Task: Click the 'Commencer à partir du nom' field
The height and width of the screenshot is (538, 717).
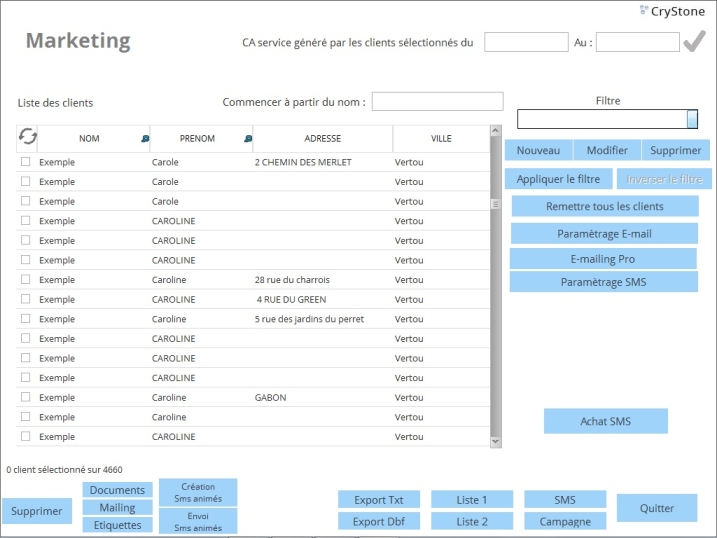Action: pyautogui.click(x=437, y=102)
